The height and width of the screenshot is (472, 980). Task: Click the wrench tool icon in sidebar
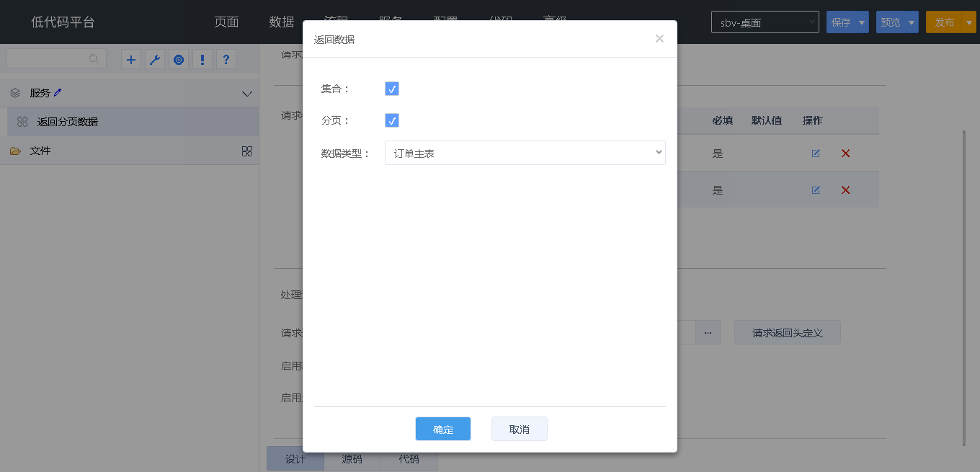tap(154, 60)
